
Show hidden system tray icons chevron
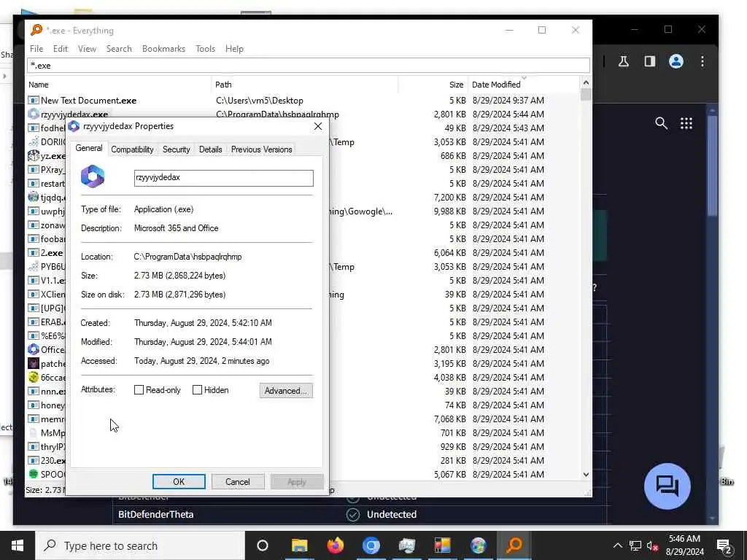click(x=617, y=545)
